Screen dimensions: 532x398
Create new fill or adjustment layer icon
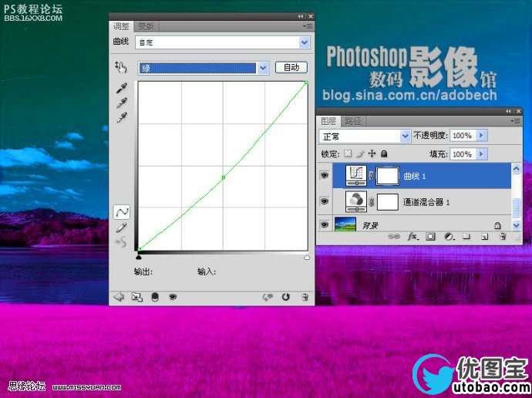[x=449, y=236]
